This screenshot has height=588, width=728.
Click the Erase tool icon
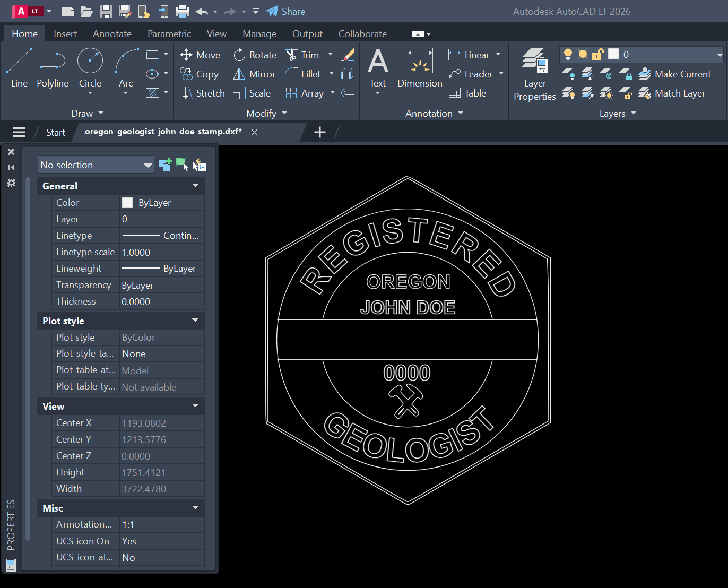[348, 55]
